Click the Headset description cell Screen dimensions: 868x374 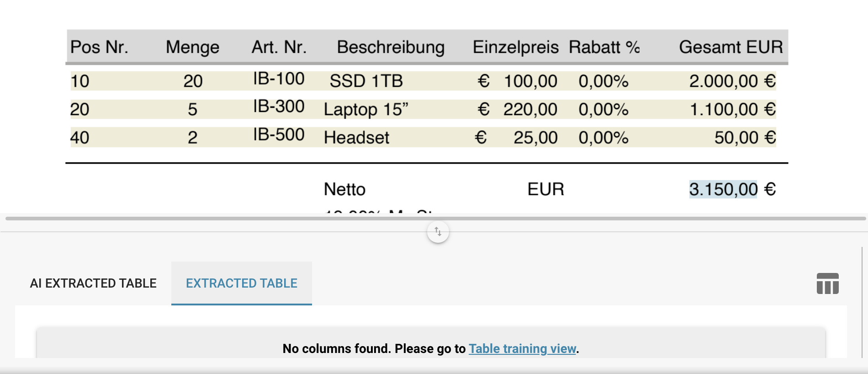356,138
